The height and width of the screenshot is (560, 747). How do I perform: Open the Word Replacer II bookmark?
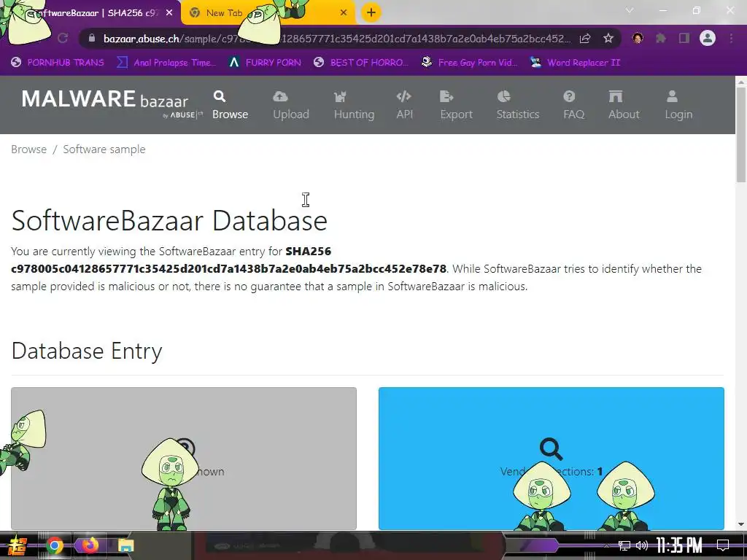576,63
